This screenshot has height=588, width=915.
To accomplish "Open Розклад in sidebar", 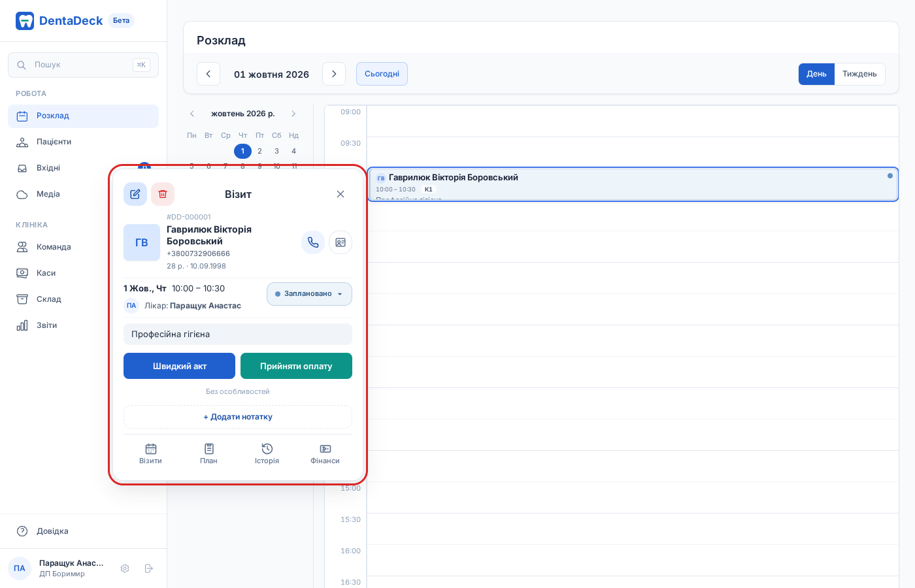I will 83,116.
